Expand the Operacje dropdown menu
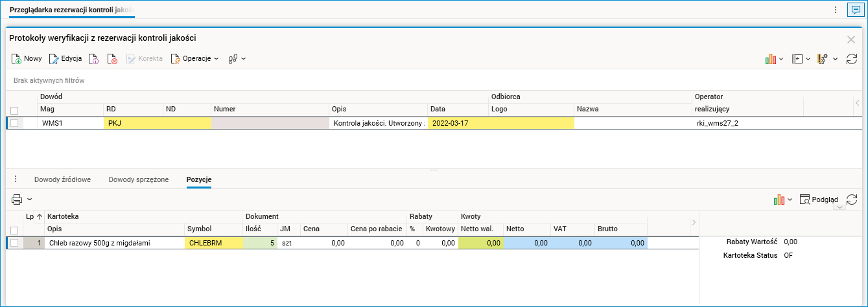This screenshot has width=868, height=307. 194,59
